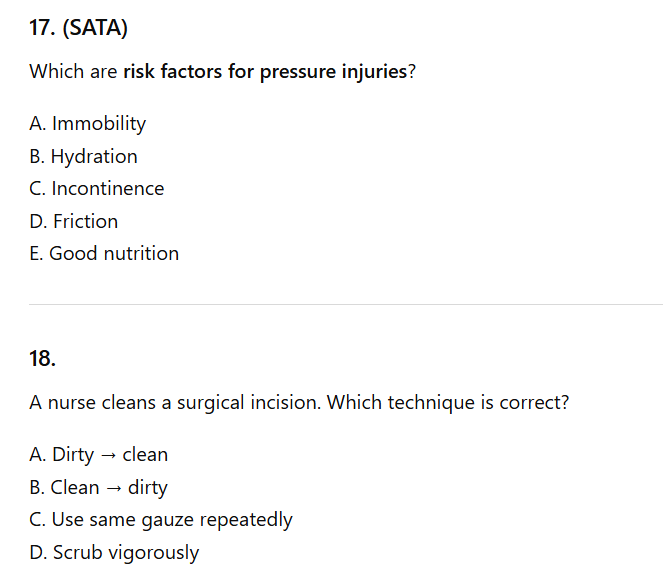
Task: Select answer "B. Clean → dirty"
Action: pyautogui.click(x=99, y=488)
